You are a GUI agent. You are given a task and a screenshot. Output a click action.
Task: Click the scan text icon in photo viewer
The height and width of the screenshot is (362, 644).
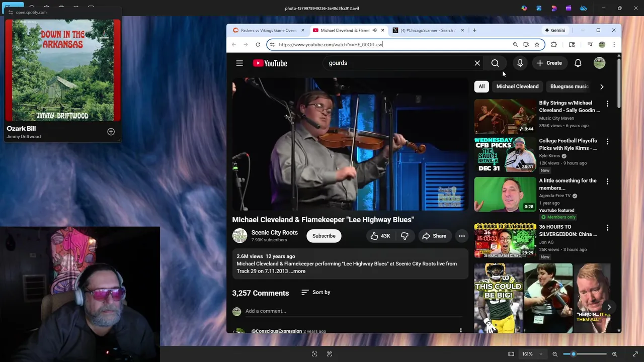click(x=329, y=354)
